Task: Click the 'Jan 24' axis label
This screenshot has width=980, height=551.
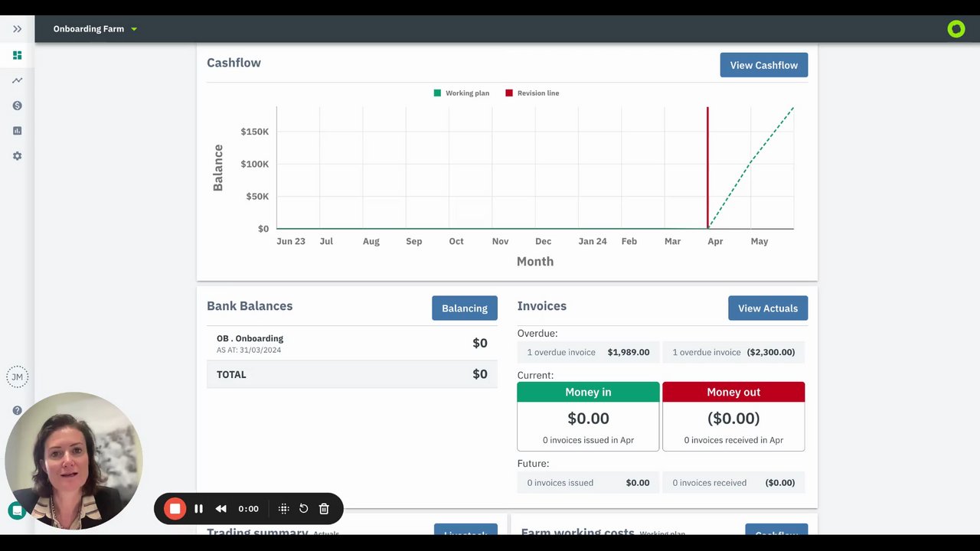Action: (x=593, y=241)
